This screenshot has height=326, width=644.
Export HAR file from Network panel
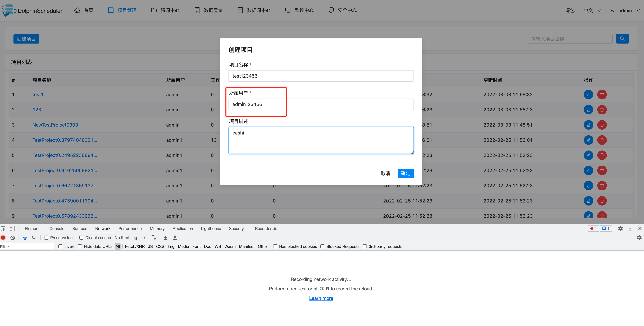(175, 238)
